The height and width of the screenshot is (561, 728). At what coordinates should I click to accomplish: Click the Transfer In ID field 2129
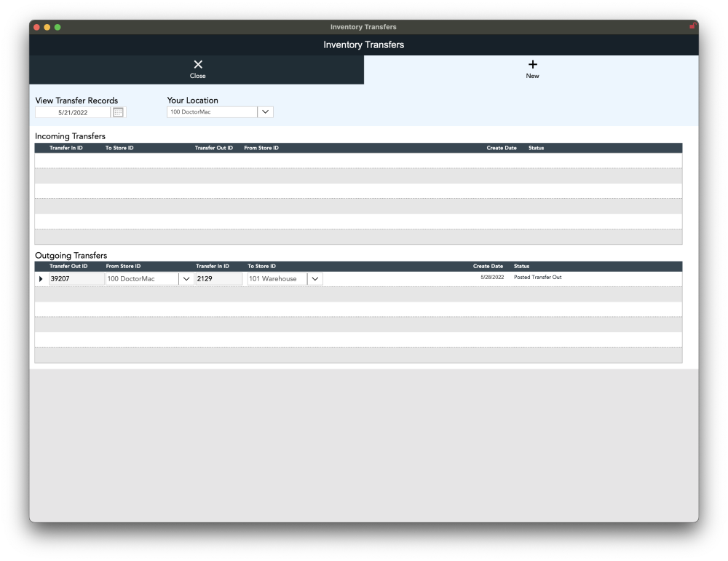coord(218,279)
